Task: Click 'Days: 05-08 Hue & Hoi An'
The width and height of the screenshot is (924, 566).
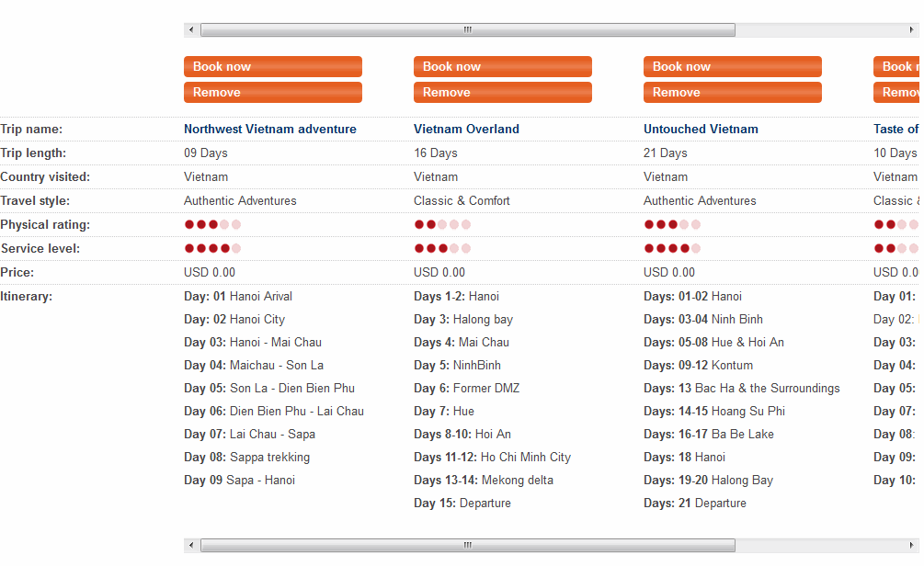Action: click(x=713, y=342)
